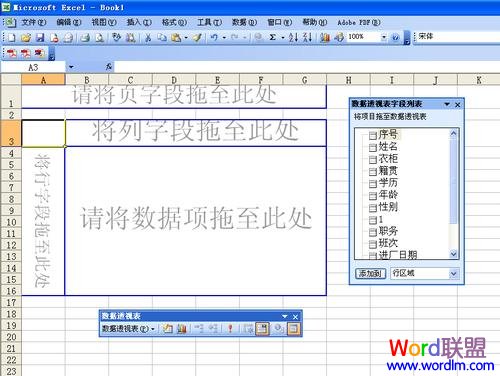Open the 数据透视表(P) dropdown menu on the pivot toolbar

coord(128,329)
